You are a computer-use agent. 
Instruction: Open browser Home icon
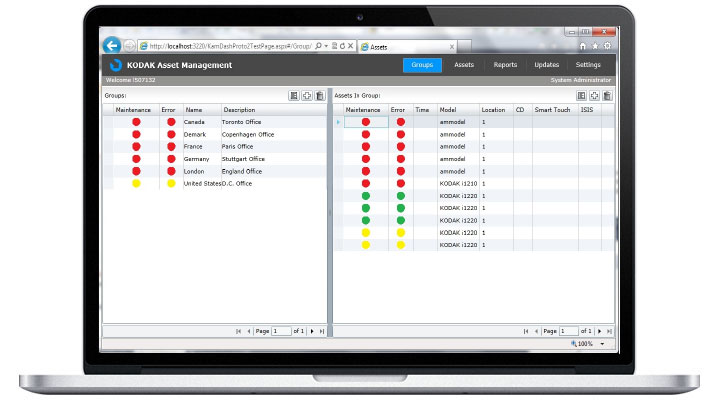[x=582, y=46]
